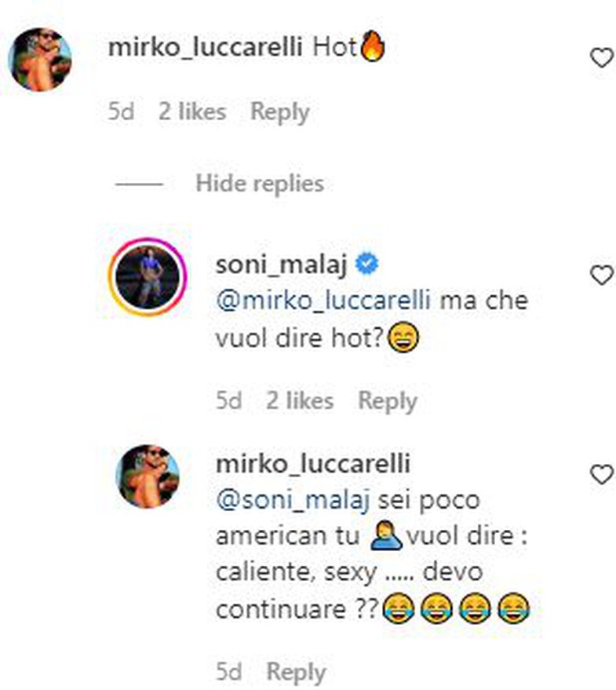Heart the "sei poco american tu" reply

(601, 474)
